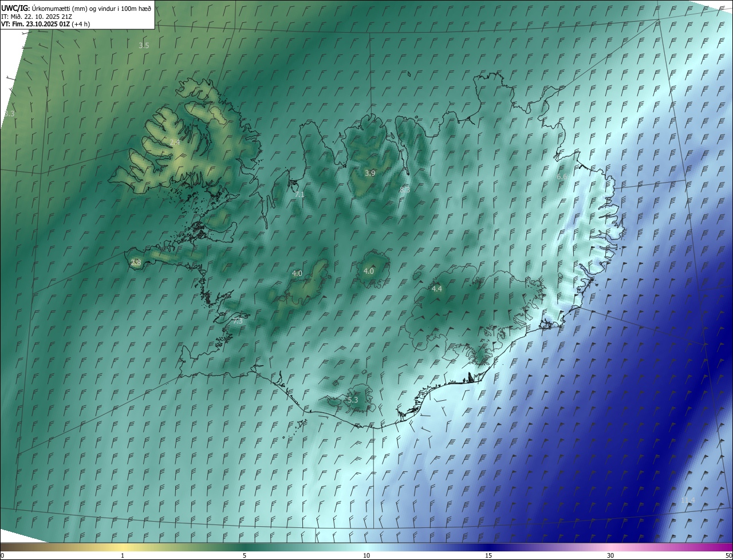Select the 2.8 value on Snæfellsnes peninsula

click(136, 263)
